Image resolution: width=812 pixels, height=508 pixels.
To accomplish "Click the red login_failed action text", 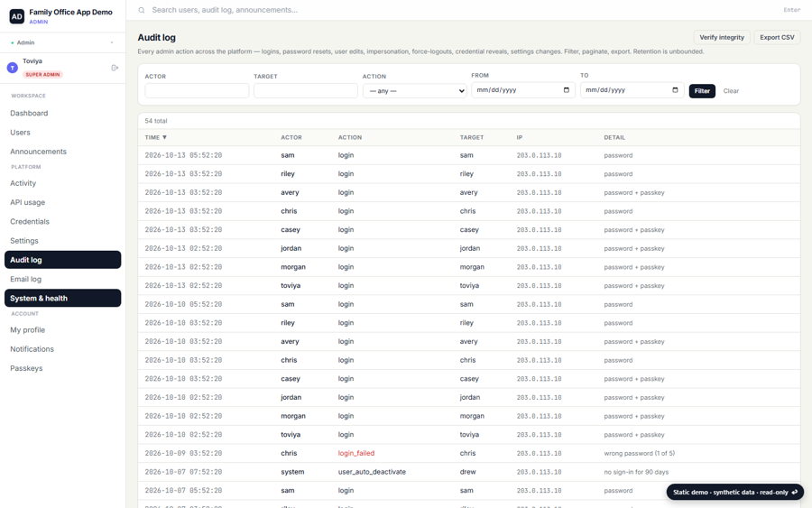I will tap(356, 453).
